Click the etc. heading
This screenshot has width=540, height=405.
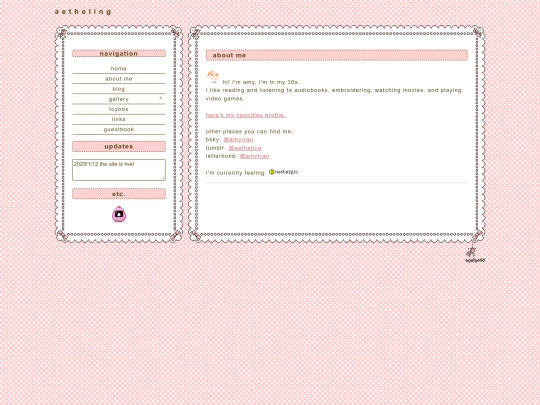118,194
